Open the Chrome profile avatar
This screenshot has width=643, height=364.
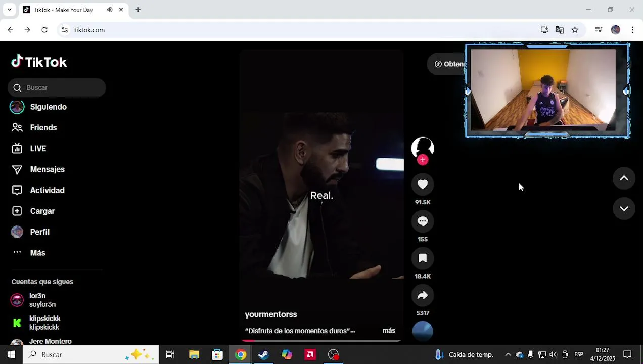(615, 30)
